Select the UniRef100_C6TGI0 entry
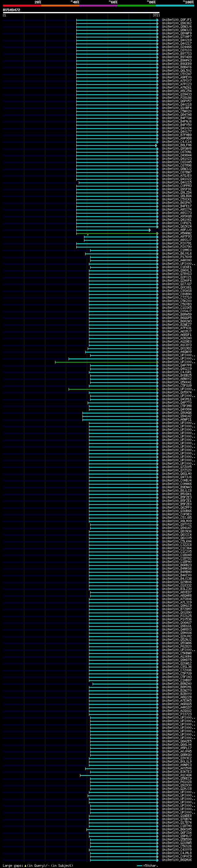 176,50
